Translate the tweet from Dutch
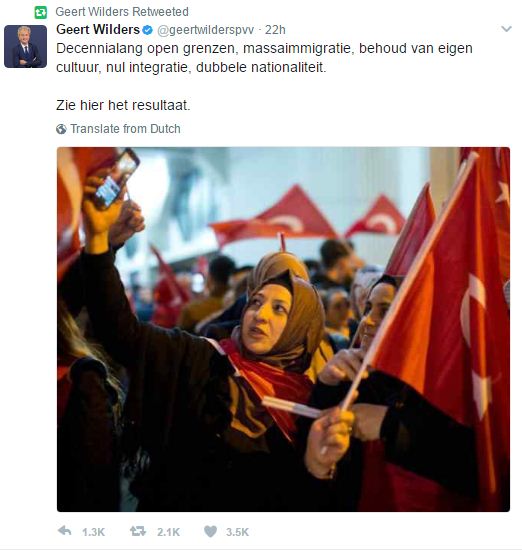The height and width of the screenshot is (555, 522). click(x=125, y=129)
